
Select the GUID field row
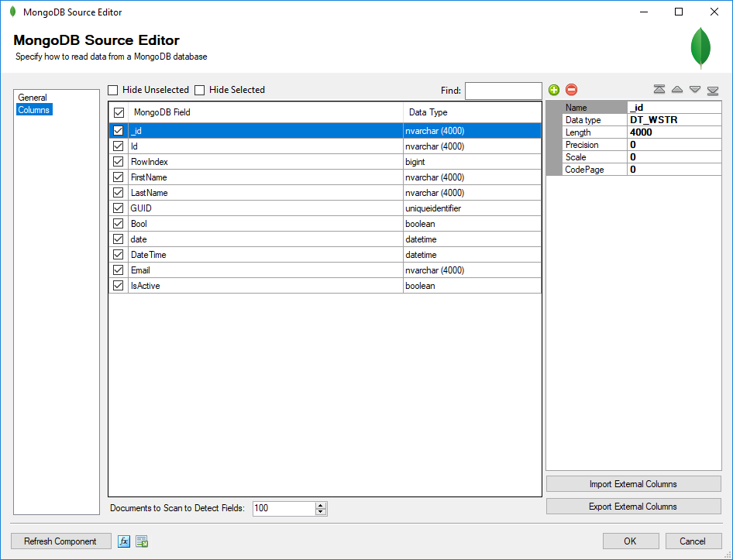coord(325,208)
